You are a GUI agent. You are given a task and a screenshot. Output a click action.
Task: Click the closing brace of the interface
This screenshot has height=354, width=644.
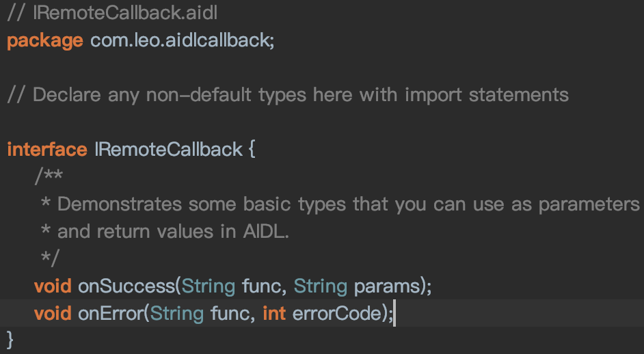point(10,339)
